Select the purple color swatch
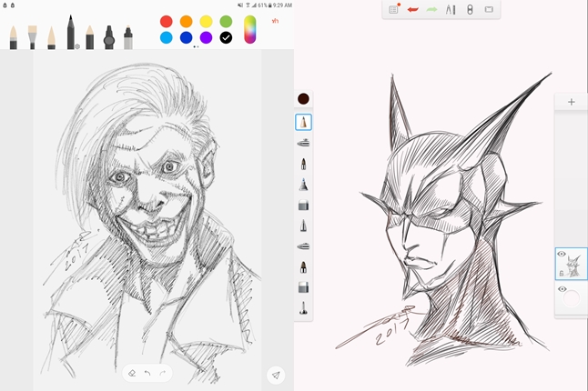588x391 pixels. click(x=206, y=37)
